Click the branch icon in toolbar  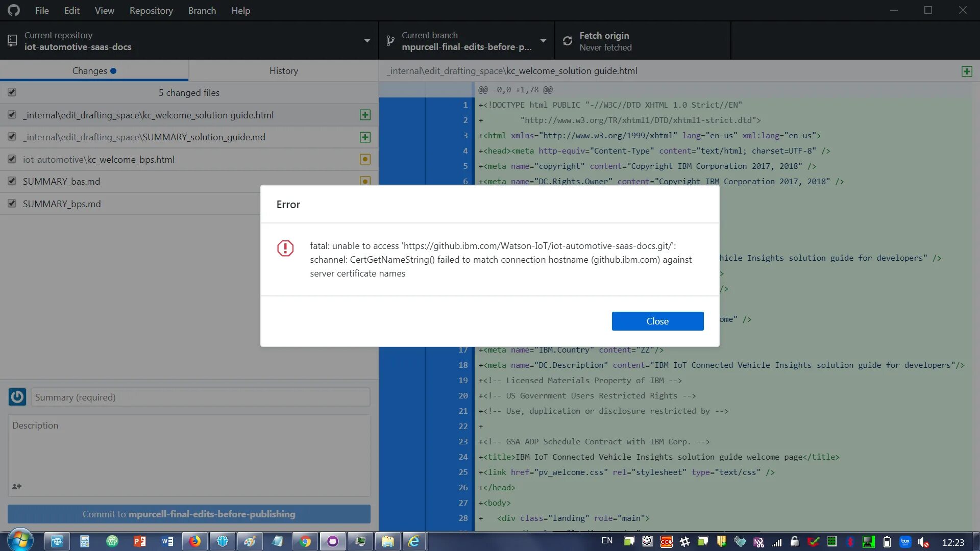390,41
